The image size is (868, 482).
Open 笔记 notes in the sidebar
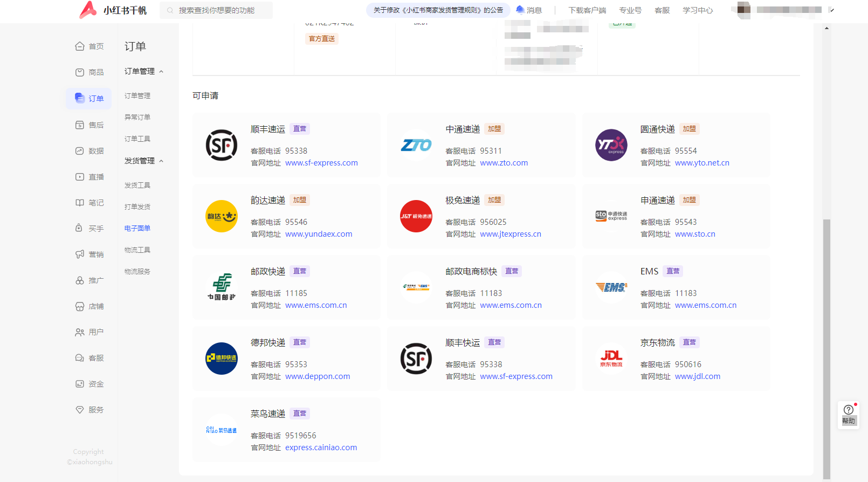[x=89, y=203]
